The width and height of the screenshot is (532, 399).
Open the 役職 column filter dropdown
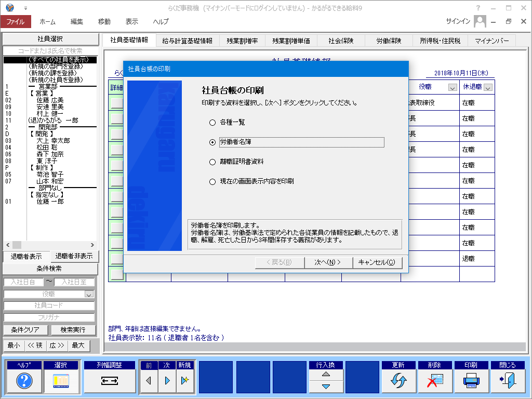453,87
